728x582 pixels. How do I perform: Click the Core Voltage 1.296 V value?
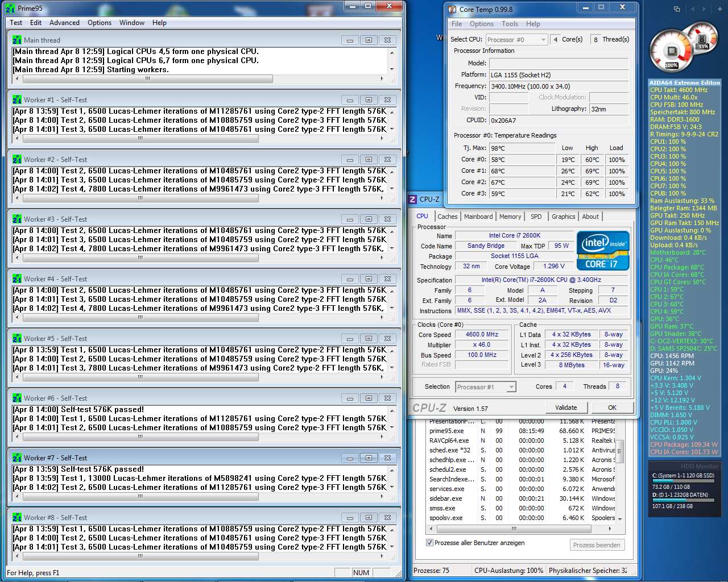[554, 266]
